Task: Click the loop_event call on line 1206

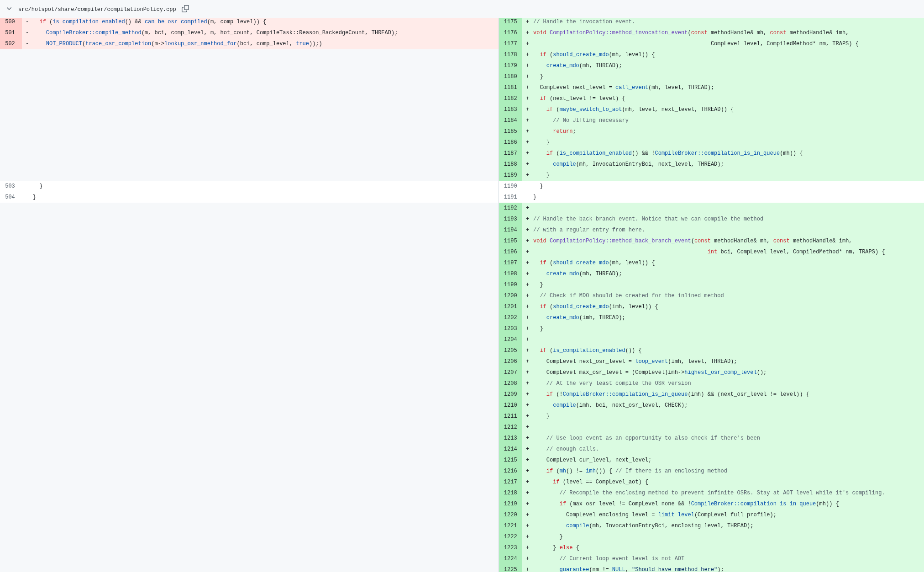Action: pyautogui.click(x=651, y=362)
